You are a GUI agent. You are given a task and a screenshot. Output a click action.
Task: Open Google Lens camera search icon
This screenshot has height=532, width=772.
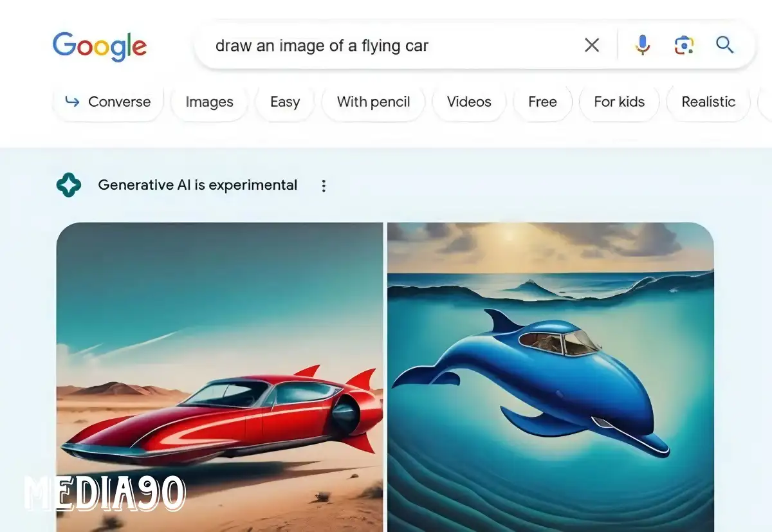[684, 45]
